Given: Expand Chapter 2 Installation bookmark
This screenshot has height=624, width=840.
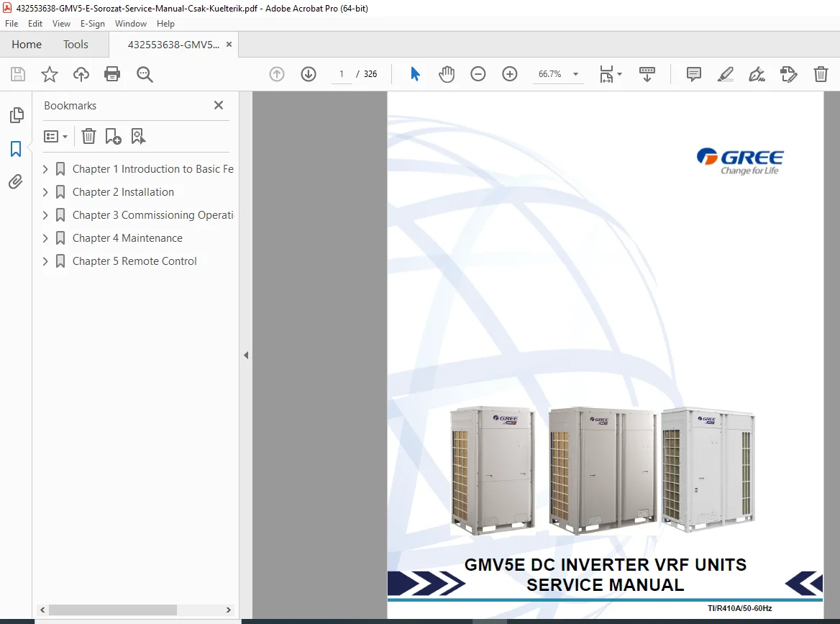Looking at the screenshot, I should tap(45, 192).
